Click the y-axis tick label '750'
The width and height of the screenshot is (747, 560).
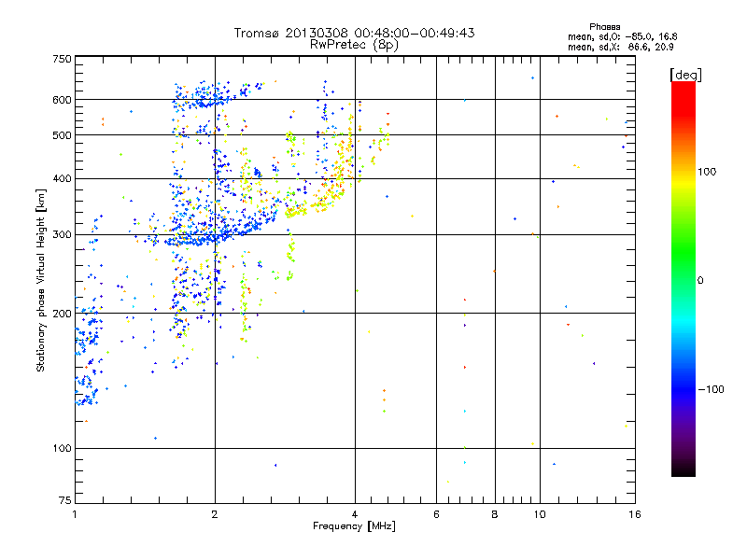(62, 59)
